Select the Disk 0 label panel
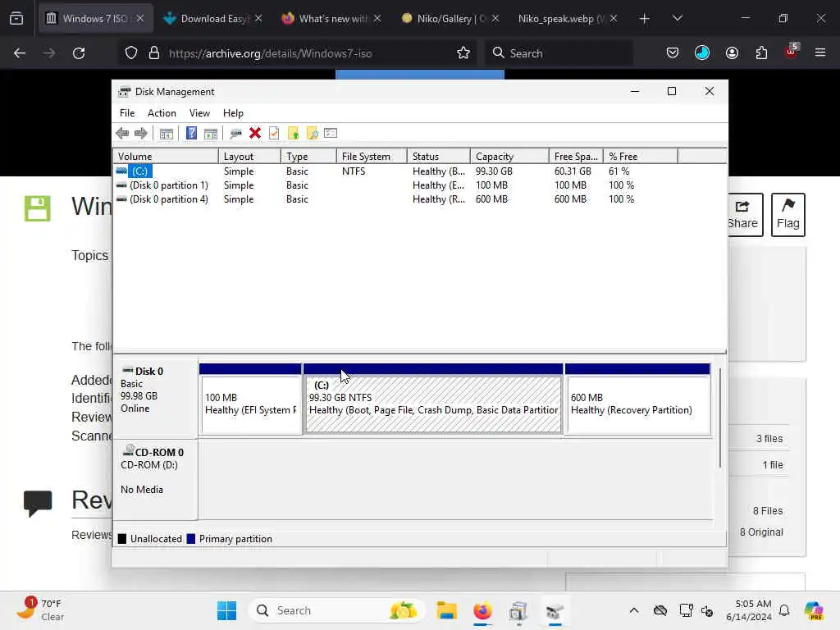 [155, 398]
